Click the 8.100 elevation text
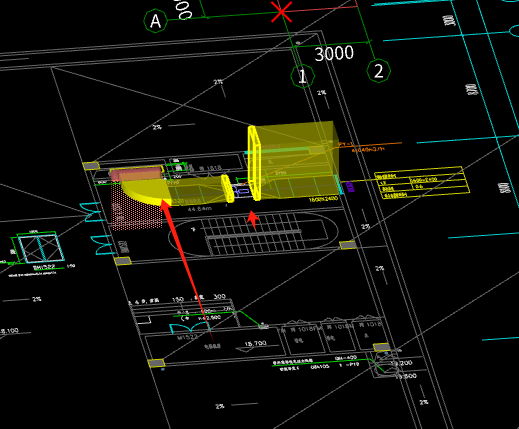The image size is (519, 429). tap(9, 331)
